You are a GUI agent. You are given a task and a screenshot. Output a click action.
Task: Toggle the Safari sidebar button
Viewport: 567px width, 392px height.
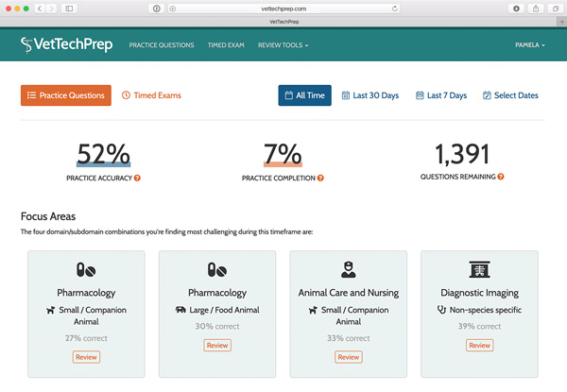point(69,9)
